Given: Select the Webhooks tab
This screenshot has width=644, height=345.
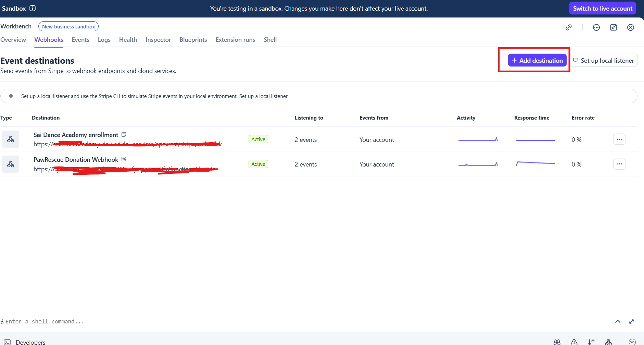Looking at the screenshot, I should coord(49,40).
